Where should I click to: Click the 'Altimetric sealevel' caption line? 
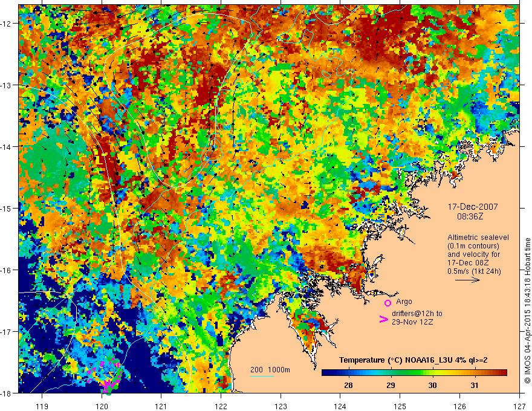pyautogui.click(x=478, y=238)
